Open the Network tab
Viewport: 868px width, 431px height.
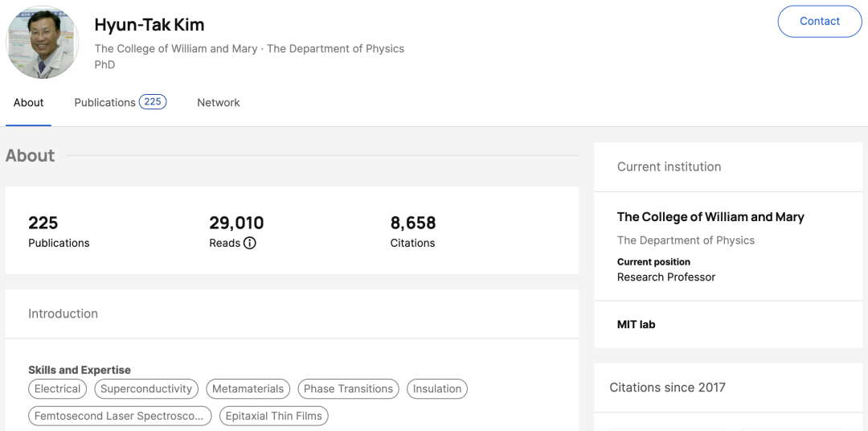pyautogui.click(x=219, y=103)
